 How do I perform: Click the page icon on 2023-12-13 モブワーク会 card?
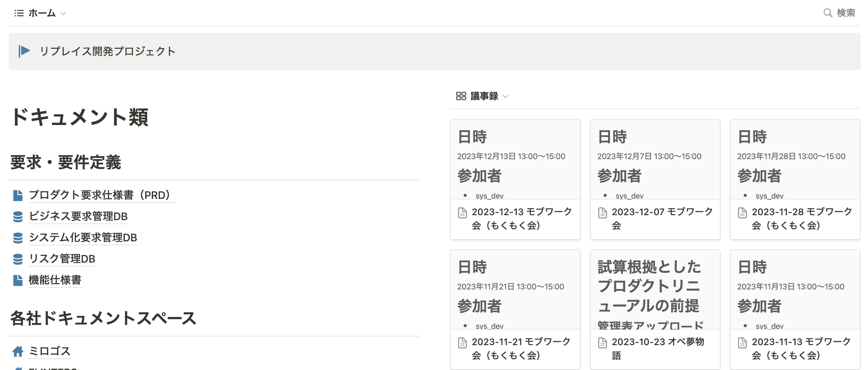[462, 214]
